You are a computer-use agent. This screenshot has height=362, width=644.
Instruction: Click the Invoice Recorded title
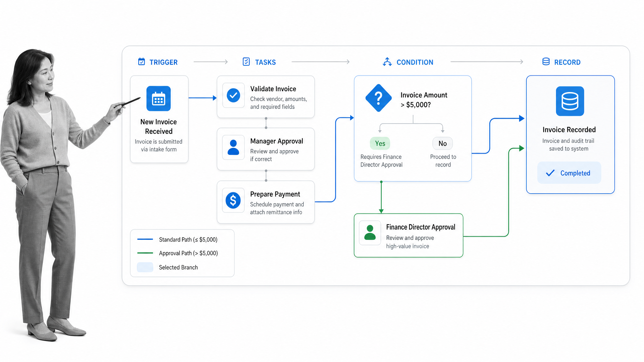(569, 129)
